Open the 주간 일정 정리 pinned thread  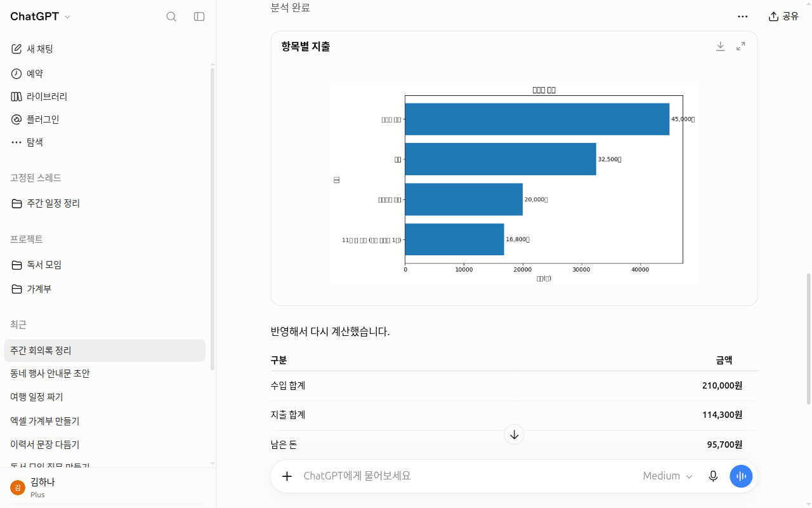105,204
